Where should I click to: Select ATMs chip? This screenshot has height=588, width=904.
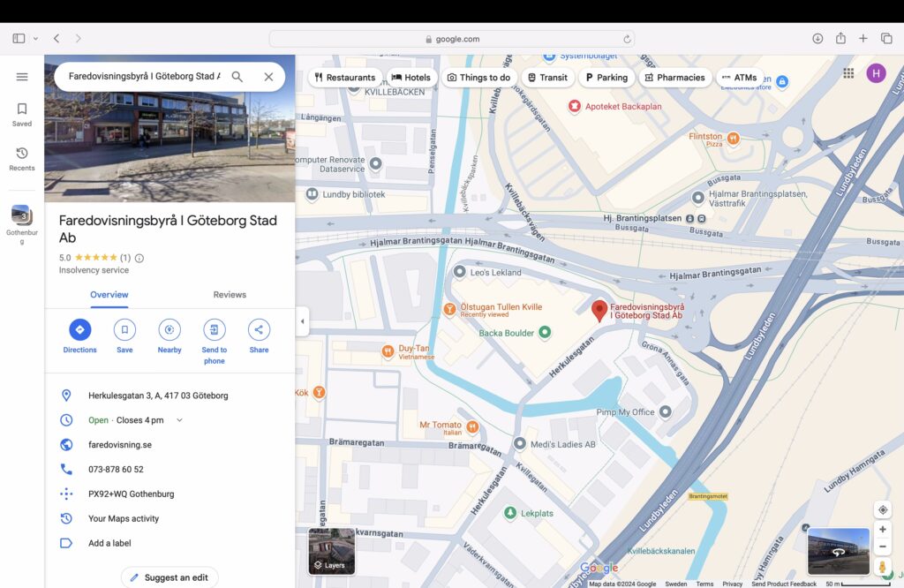740,77
